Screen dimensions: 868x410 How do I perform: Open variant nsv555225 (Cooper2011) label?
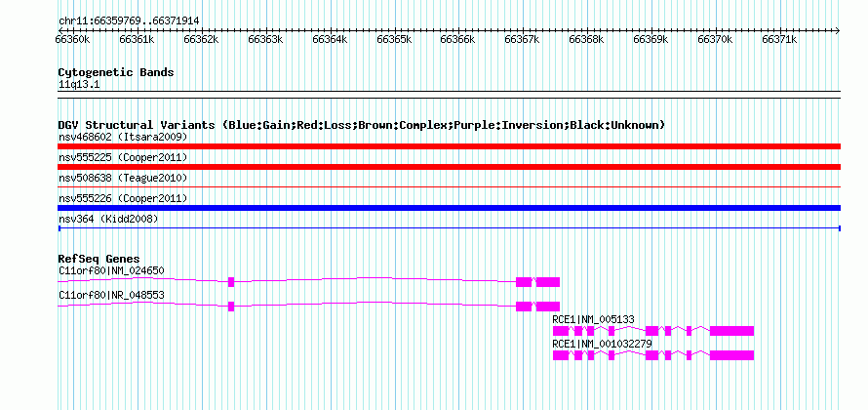[123, 158]
